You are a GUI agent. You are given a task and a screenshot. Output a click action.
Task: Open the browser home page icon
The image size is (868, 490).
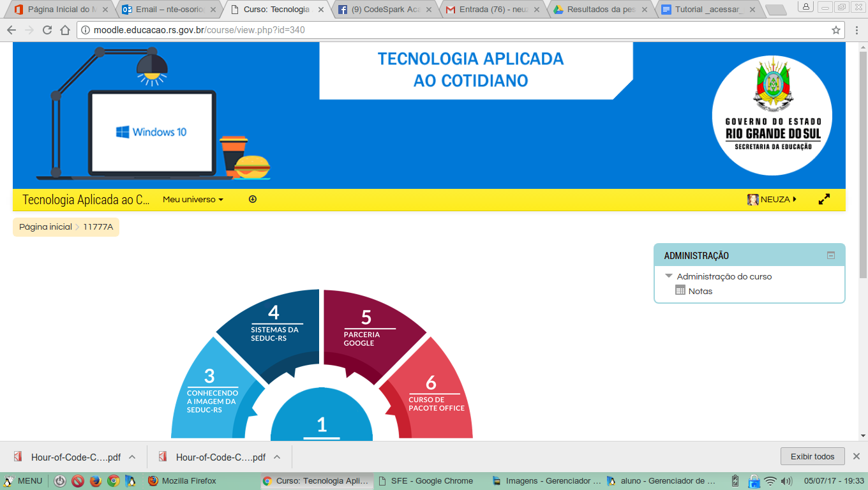(x=64, y=30)
